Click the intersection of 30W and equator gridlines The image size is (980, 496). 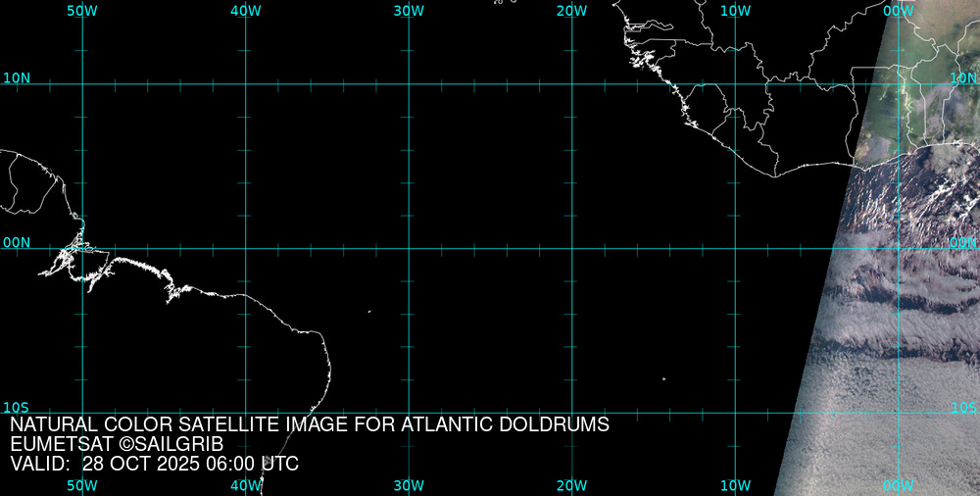tap(409, 248)
